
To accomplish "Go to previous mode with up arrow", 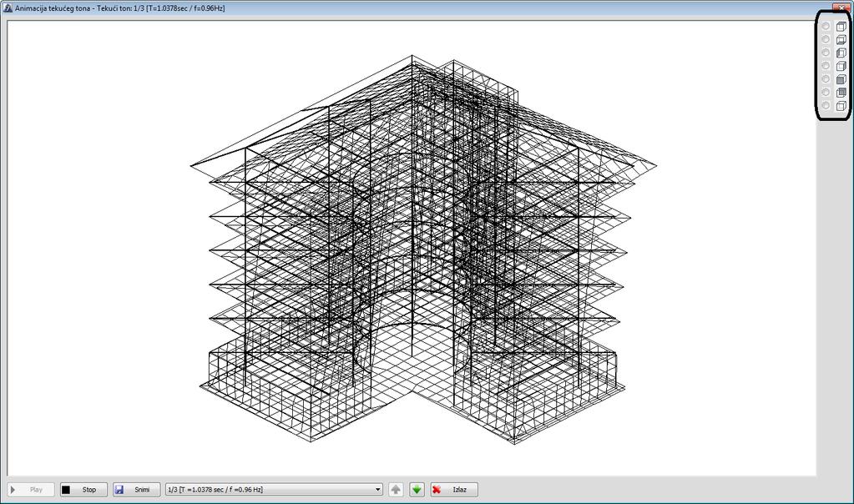I will (396, 489).
